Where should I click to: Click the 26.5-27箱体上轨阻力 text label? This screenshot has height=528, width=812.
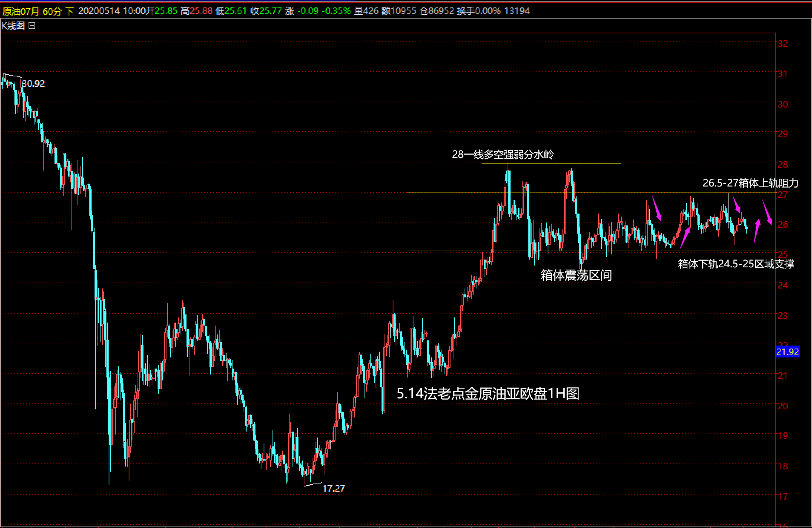(750, 183)
